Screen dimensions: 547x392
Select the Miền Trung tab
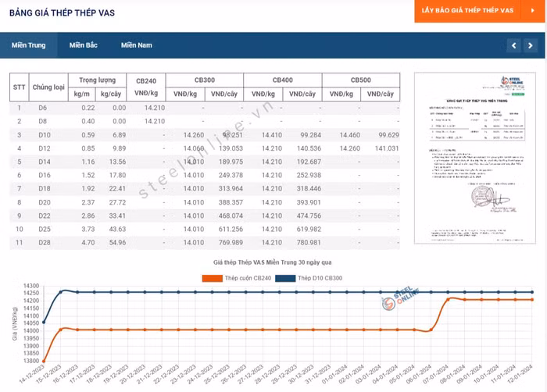click(x=28, y=45)
